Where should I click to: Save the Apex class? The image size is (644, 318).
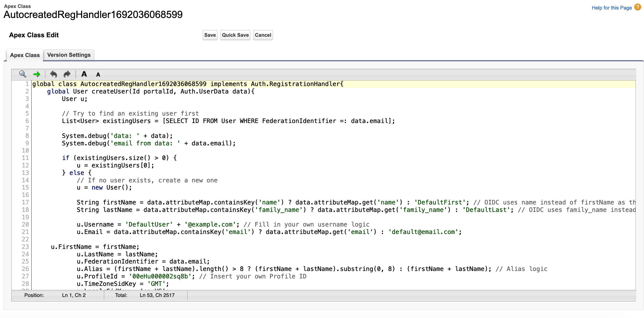(210, 35)
